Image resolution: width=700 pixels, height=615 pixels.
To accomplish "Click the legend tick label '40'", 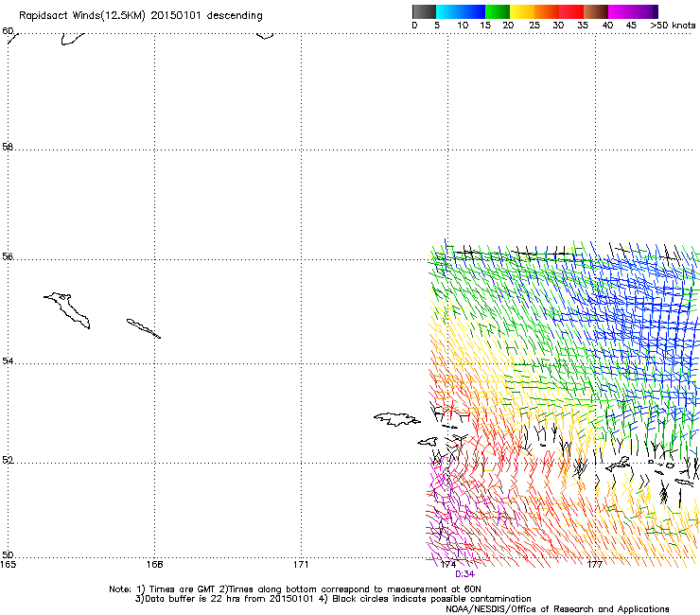I will (607, 26).
